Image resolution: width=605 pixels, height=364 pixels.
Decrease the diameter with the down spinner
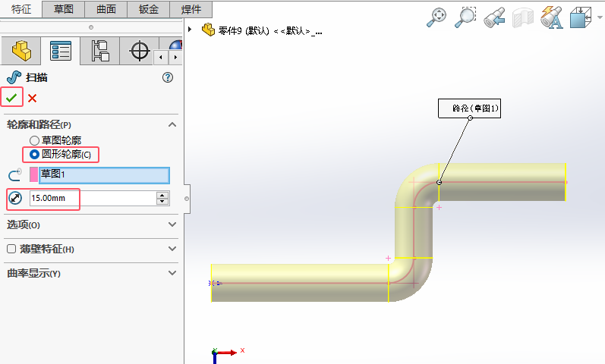pos(162,201)
